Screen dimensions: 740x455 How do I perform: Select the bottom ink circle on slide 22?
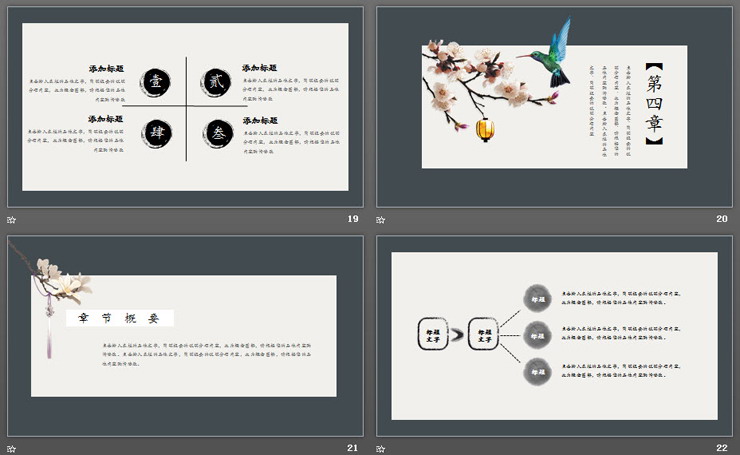[x=538, y=370]
